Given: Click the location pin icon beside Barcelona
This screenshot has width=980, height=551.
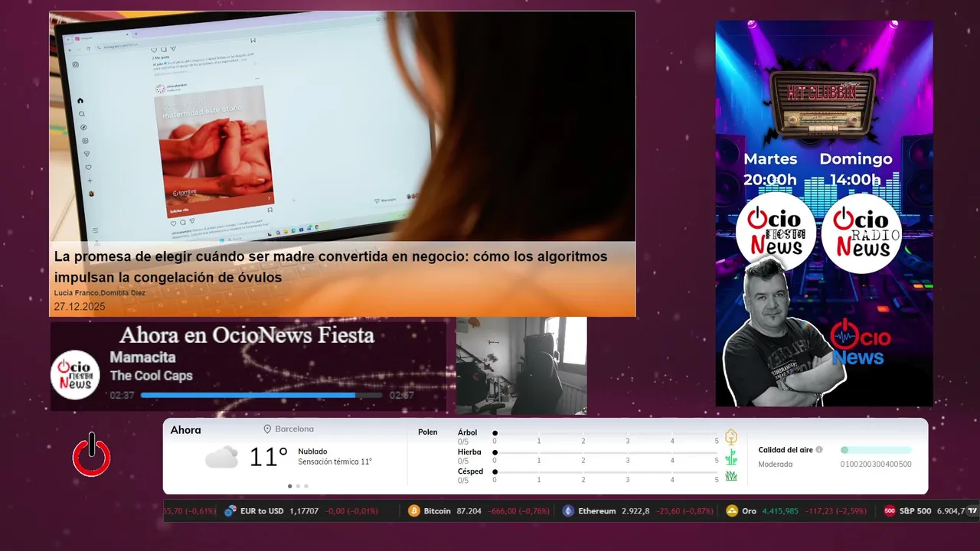Looking at the screenshot, I should [267, 429].
